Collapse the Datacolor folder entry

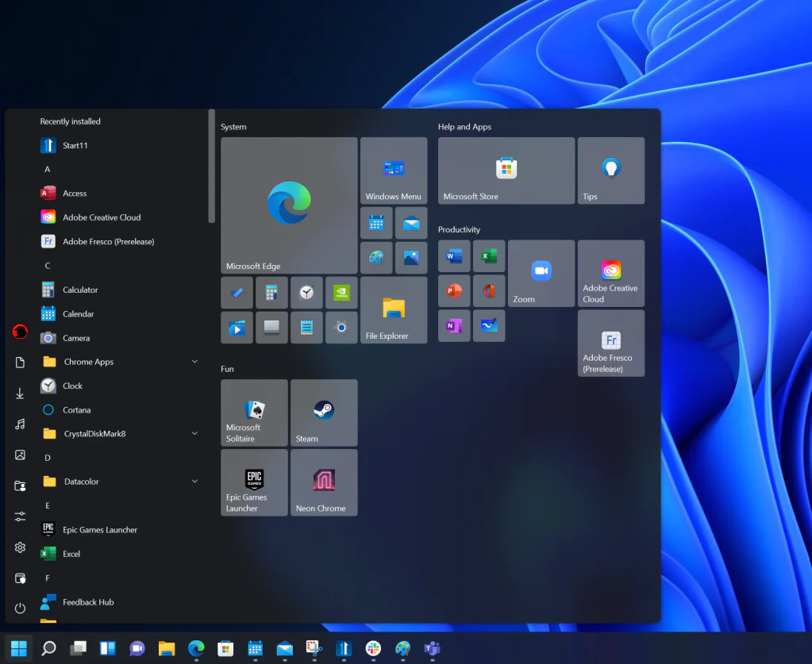click(x=194, y=482)
